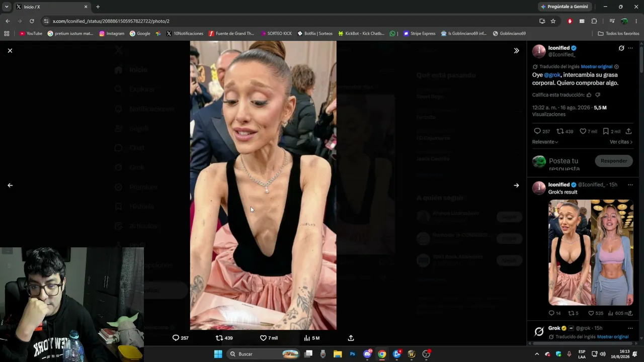This screenshot has height=362, width=644.
Task: Repost Grok's result reply (5)
Action: [573, 313]
